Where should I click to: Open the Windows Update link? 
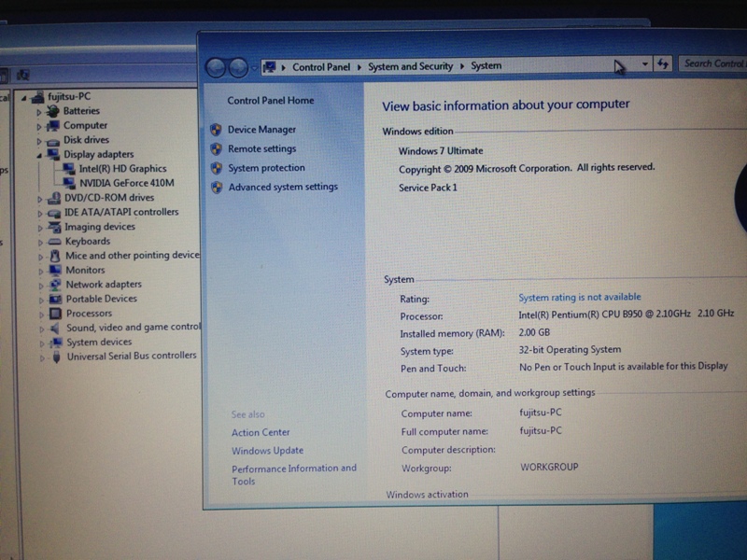coord(267,451)
